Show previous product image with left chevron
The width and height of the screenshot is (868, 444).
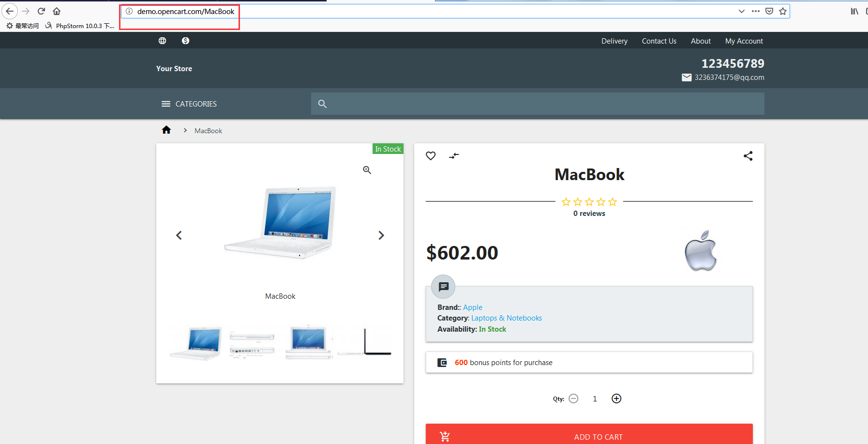point(179,235)
